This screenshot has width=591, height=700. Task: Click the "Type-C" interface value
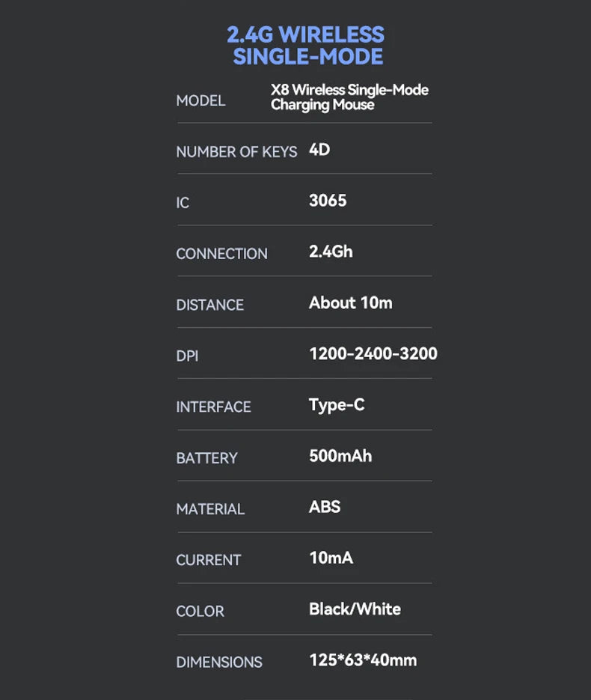click(x=337, y=405)
